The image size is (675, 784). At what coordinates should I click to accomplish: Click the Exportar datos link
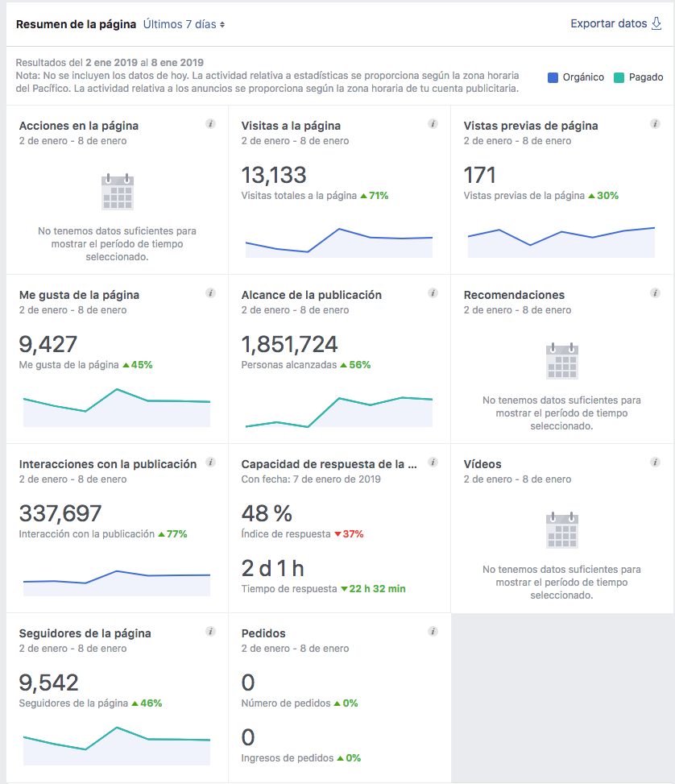coord(608,23)
